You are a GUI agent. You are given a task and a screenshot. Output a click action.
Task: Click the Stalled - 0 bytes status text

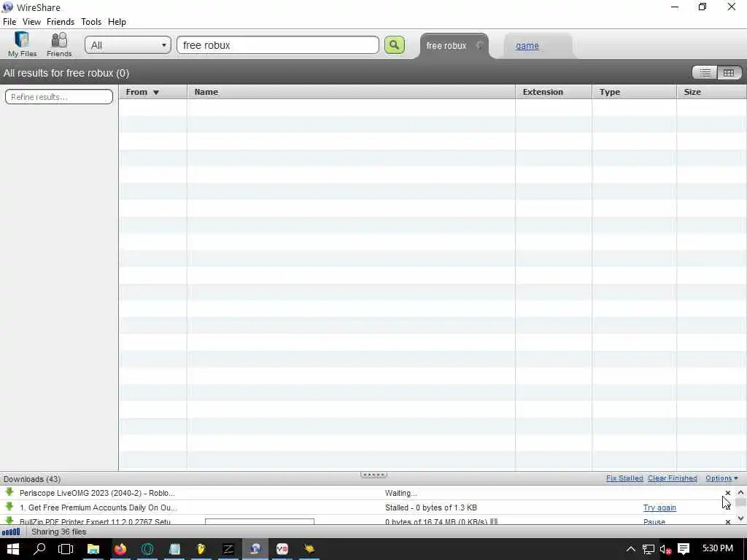[431, 507]
